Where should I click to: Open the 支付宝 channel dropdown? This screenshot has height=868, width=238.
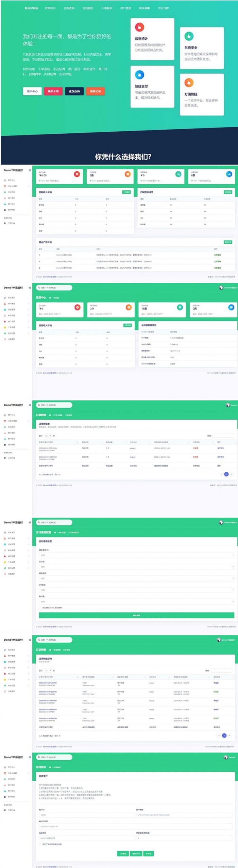point(136,567)
